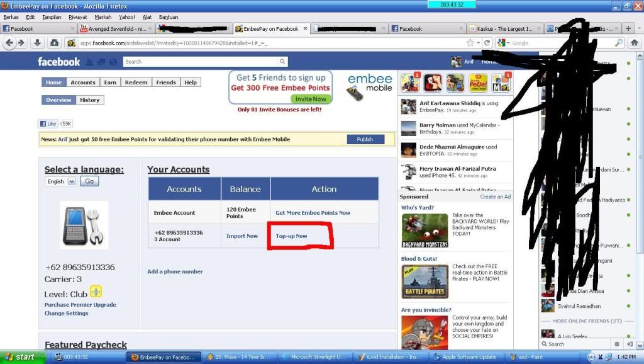Select the Accounts tab in EmbeePay
Image resolution: width=644 pixels, height=364 pixels.
tap(83, 82)
